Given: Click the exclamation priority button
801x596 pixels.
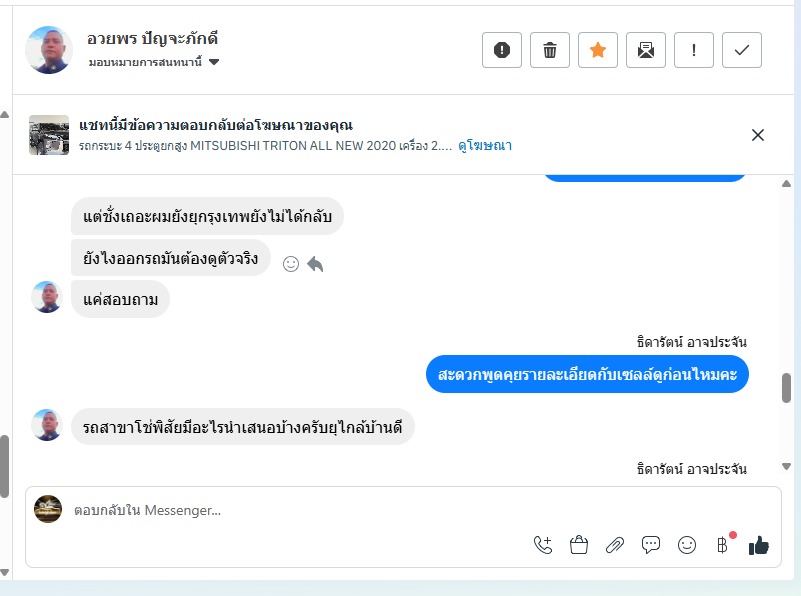Looking at the screenshot, I should (694, 50).
